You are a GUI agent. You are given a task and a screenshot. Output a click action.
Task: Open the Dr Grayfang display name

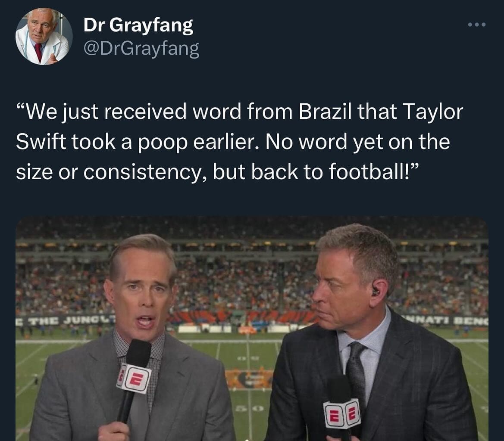point(138,25)
